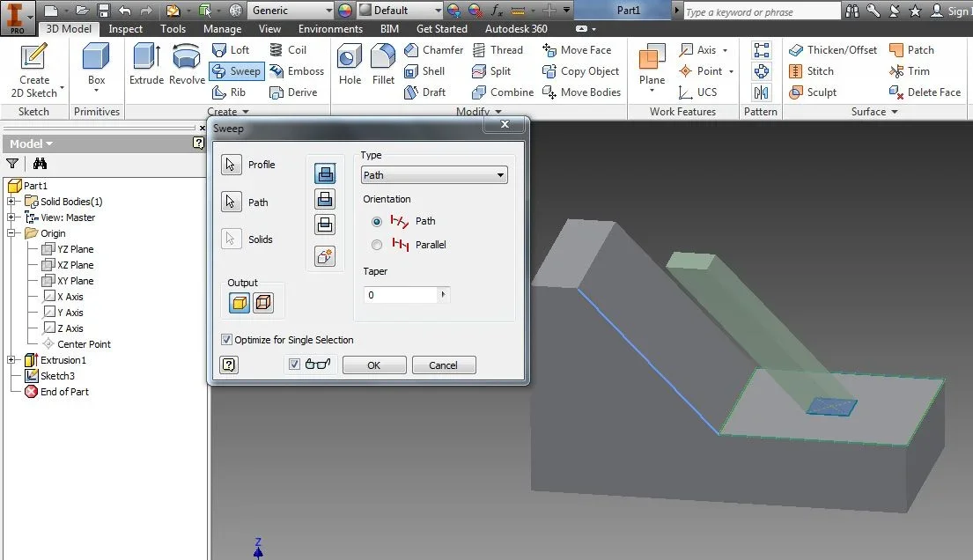Open the sweep Type dropdown
Image resolution: width=973 pixels, height=560 pixels.
click(x=434, y=175)
